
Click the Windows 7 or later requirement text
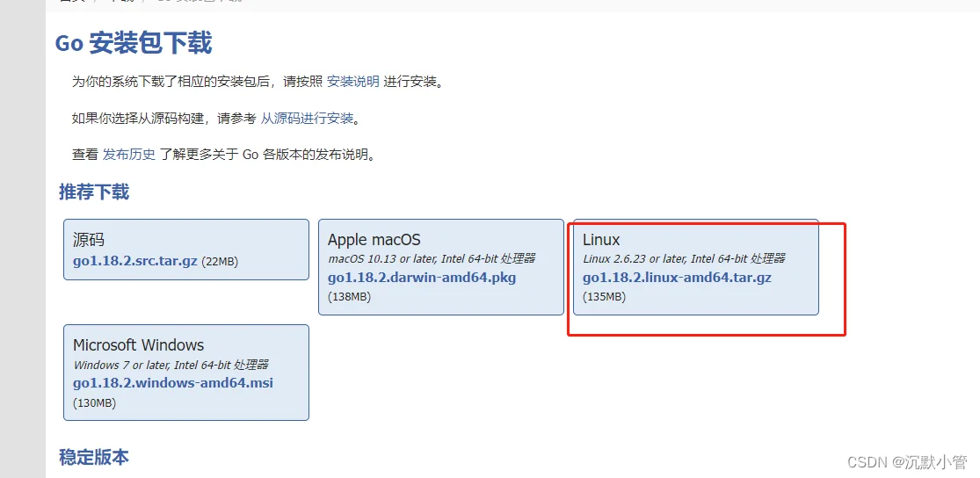[171, 365]
